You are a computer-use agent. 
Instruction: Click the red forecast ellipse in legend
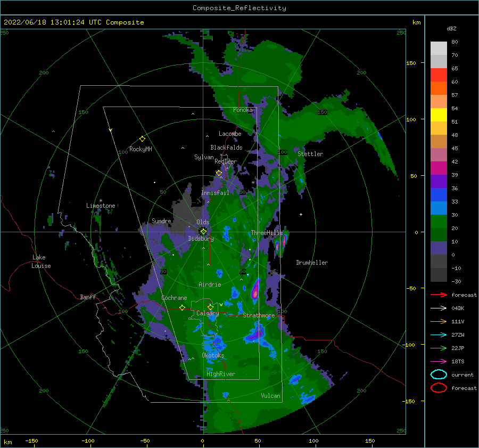point(439,388)
